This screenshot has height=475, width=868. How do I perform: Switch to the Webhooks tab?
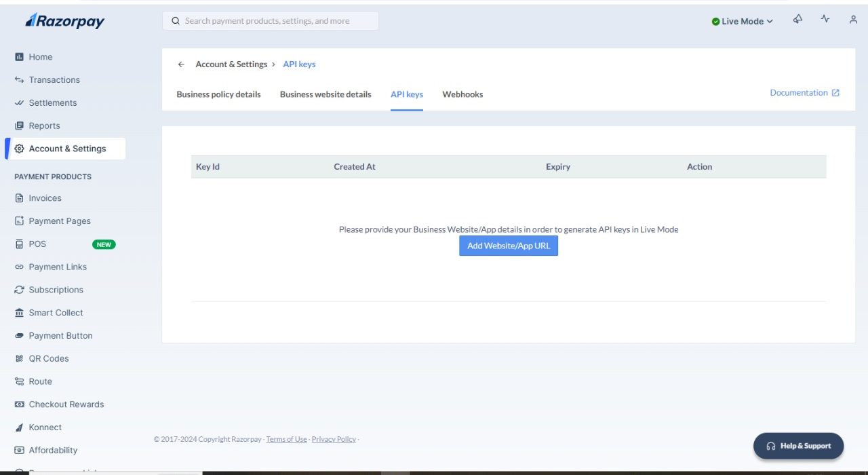[x=462, y=94]
